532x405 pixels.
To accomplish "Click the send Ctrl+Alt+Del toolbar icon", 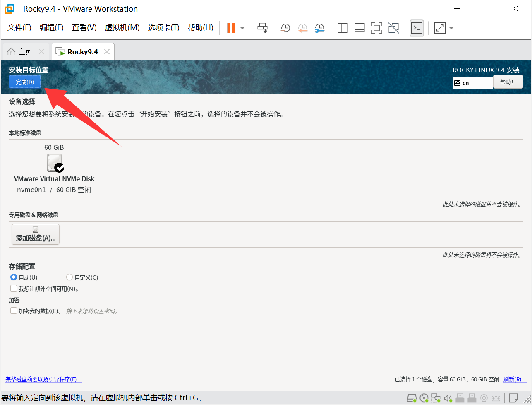I will pyautogui.click(x=263, y=28).
